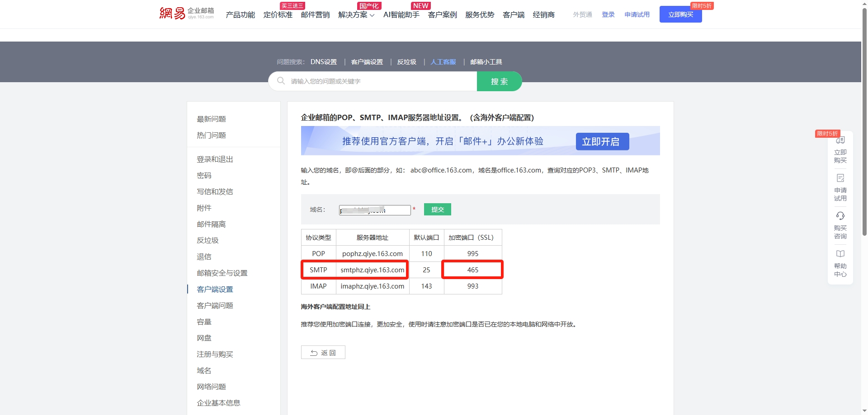Select 邮箱安全与设置 in the sidebar
Screen dimensions: 868x415
point(222,273)
